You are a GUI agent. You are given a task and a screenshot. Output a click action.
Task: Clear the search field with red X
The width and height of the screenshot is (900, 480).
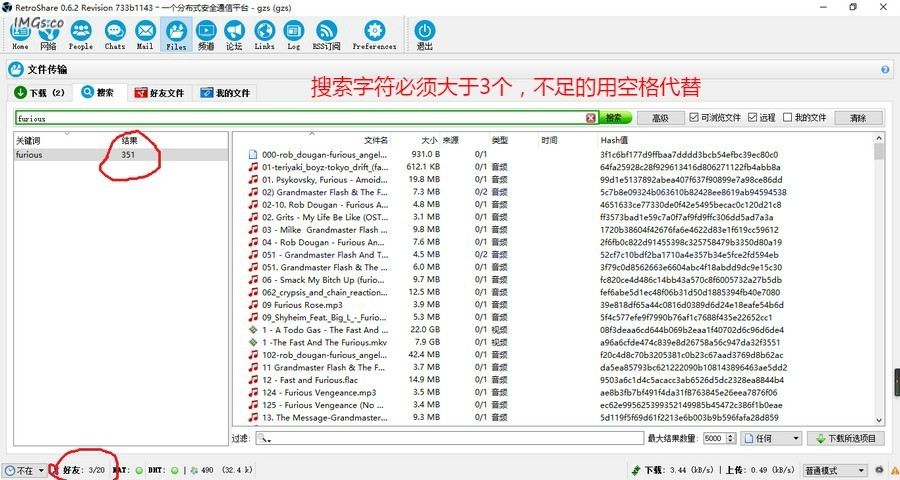[591, 118]
